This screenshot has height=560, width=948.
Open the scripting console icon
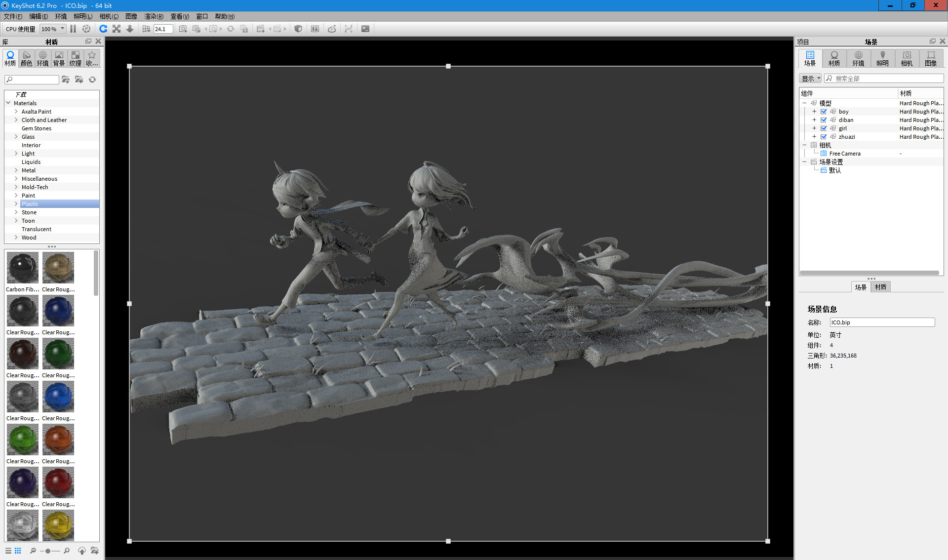point(365,29)
